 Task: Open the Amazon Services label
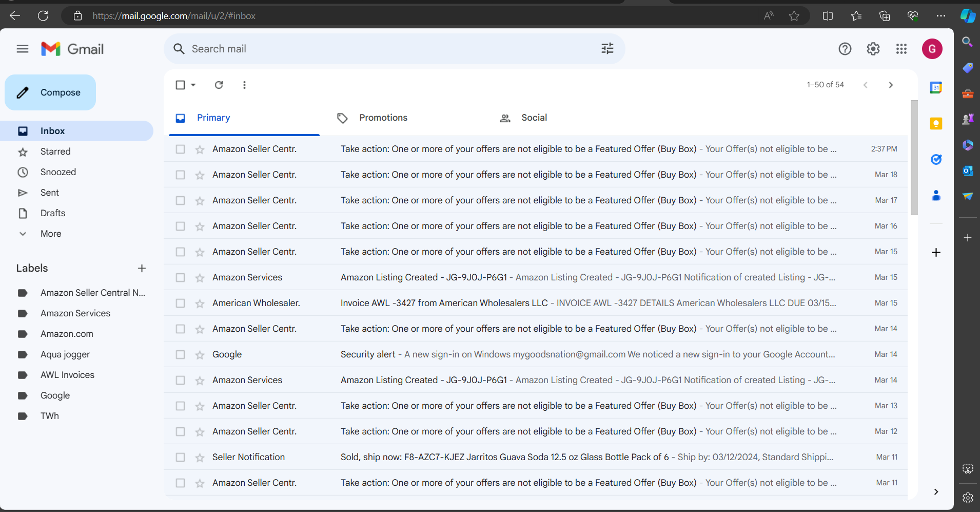(x=76, y=313)
